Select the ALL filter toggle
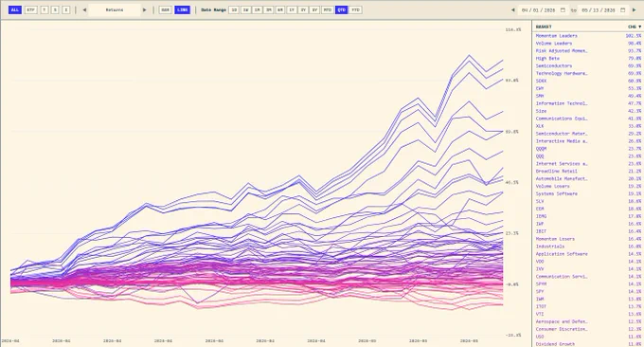Viewport: 644px width, 347px height. pyautogui.click(x=15, y=9)
